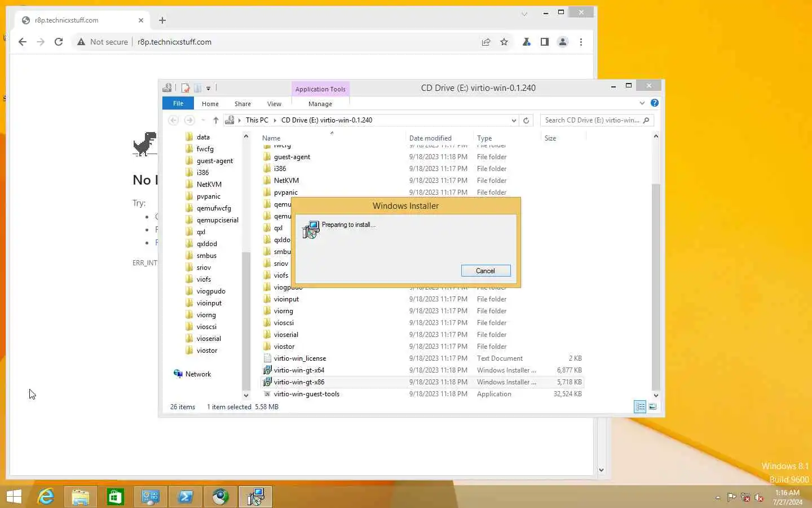812x508 pixels.
Task: Open the Windows Store taskbar icon
Action: [x=116, y=497]
